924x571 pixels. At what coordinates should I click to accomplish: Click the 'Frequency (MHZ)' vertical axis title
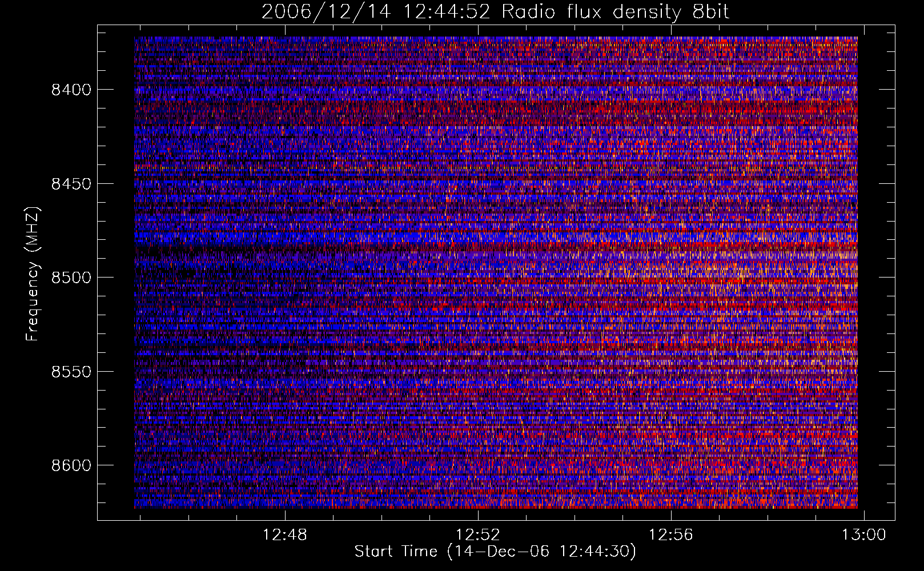(x=33, y=274)
